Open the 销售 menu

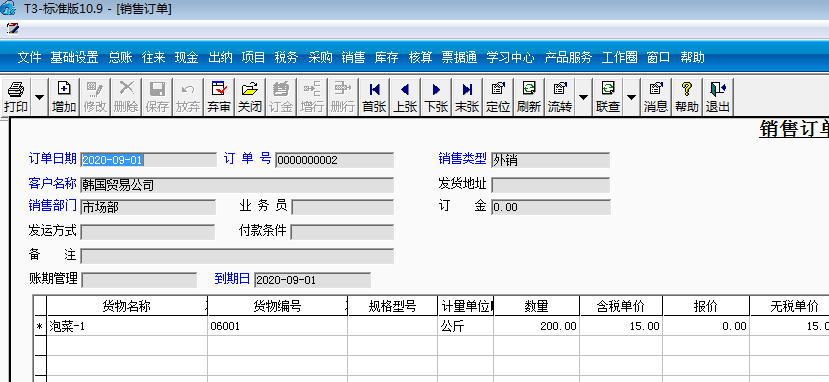point(353,58)
